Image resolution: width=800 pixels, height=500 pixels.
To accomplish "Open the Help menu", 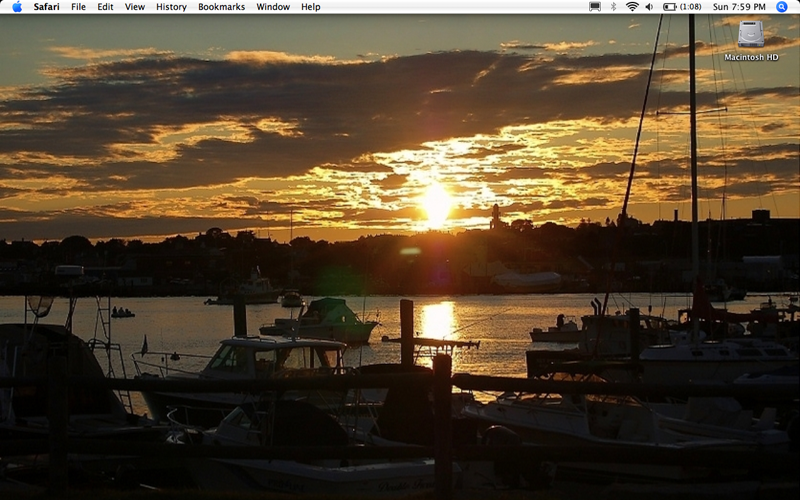I will coord(311,7).
